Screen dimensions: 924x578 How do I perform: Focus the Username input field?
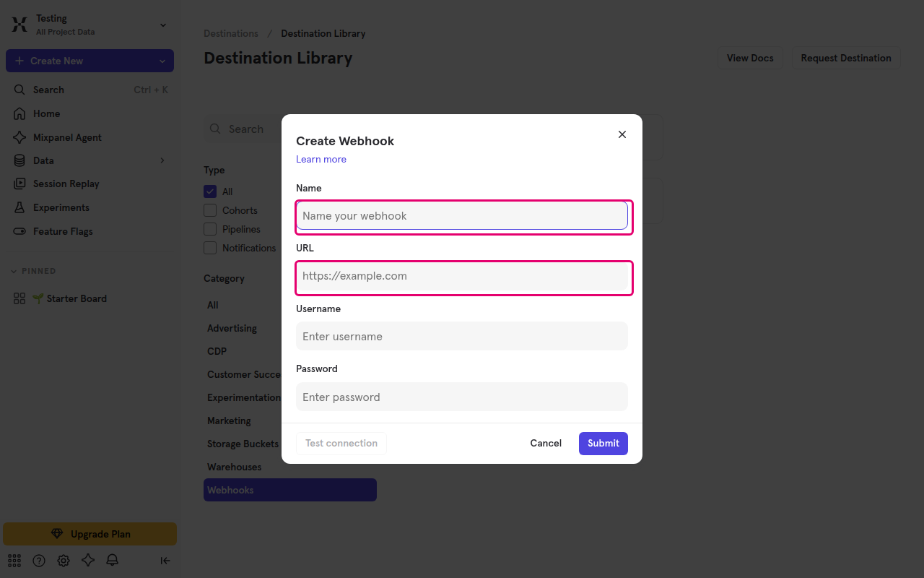click(x=462, y=336)
